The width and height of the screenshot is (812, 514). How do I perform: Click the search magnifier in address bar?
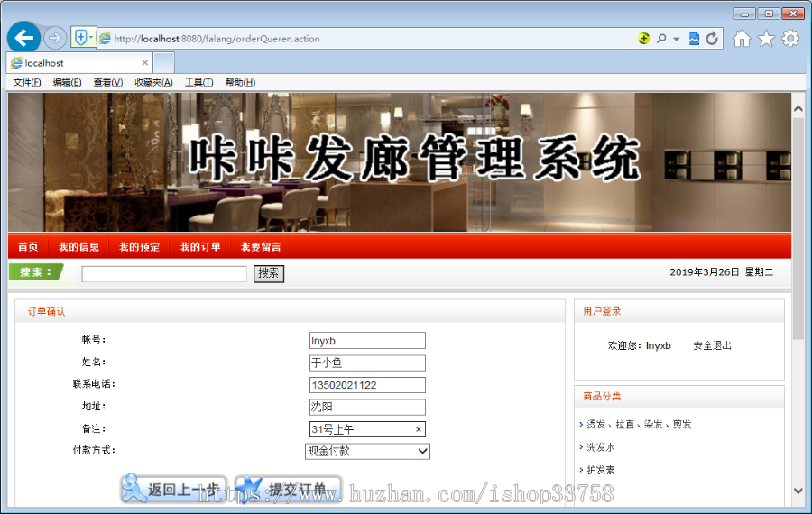coord(661,38)
